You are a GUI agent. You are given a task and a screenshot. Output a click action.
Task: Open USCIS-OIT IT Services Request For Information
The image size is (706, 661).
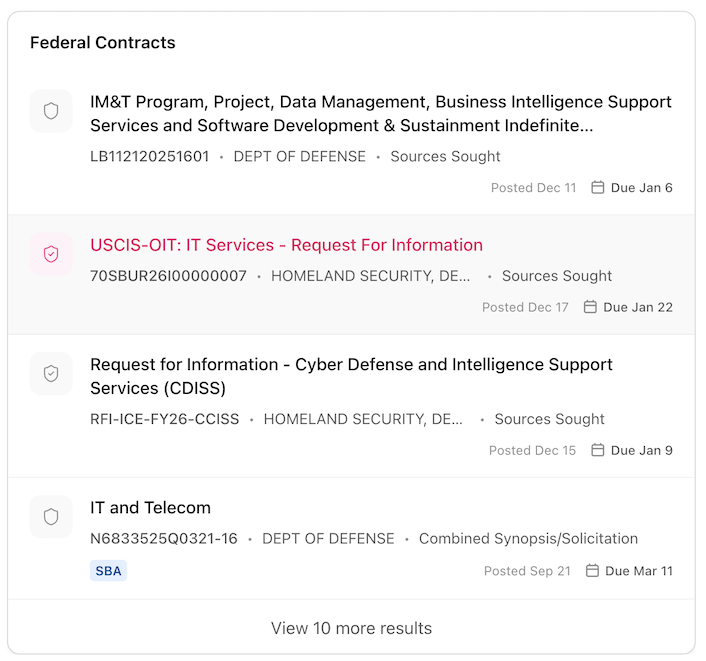pyautogui.click(x=286, y=245)
